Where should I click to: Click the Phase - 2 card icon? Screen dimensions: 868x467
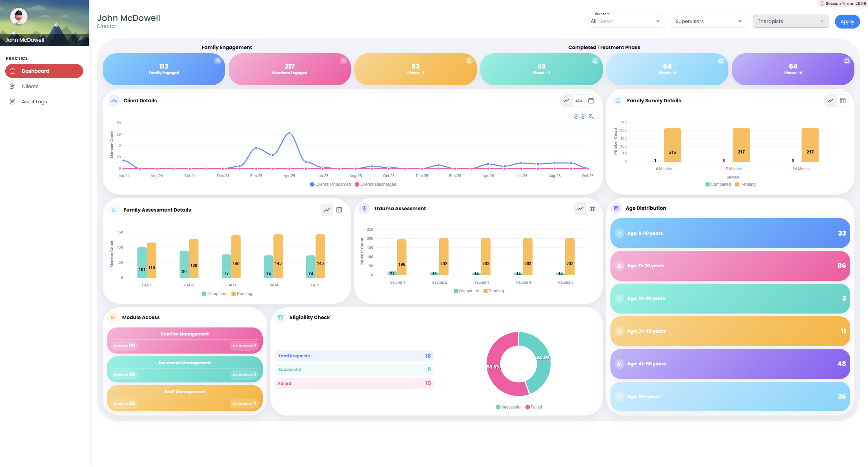click(595, 61)
